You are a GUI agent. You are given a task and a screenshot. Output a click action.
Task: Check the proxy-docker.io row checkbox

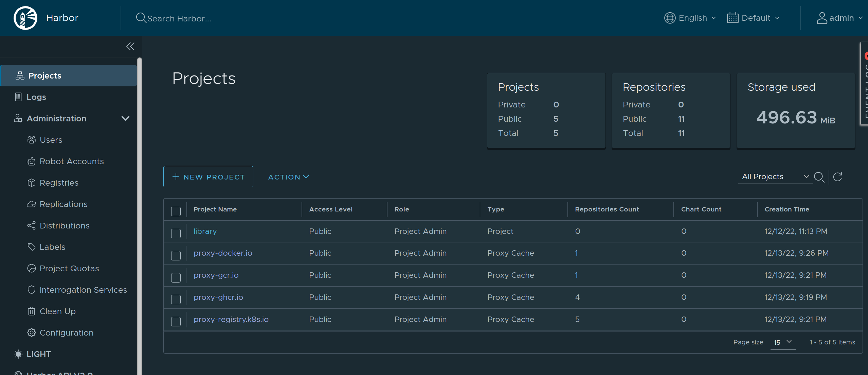pyautogui.click(x=176, y=255)
